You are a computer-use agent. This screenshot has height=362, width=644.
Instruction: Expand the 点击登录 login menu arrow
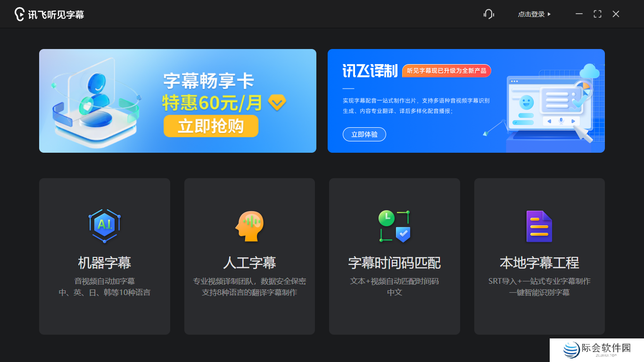550,14
